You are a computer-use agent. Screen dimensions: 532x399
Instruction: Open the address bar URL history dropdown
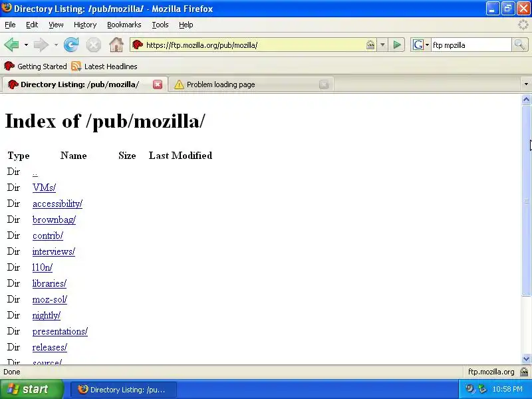383,45
